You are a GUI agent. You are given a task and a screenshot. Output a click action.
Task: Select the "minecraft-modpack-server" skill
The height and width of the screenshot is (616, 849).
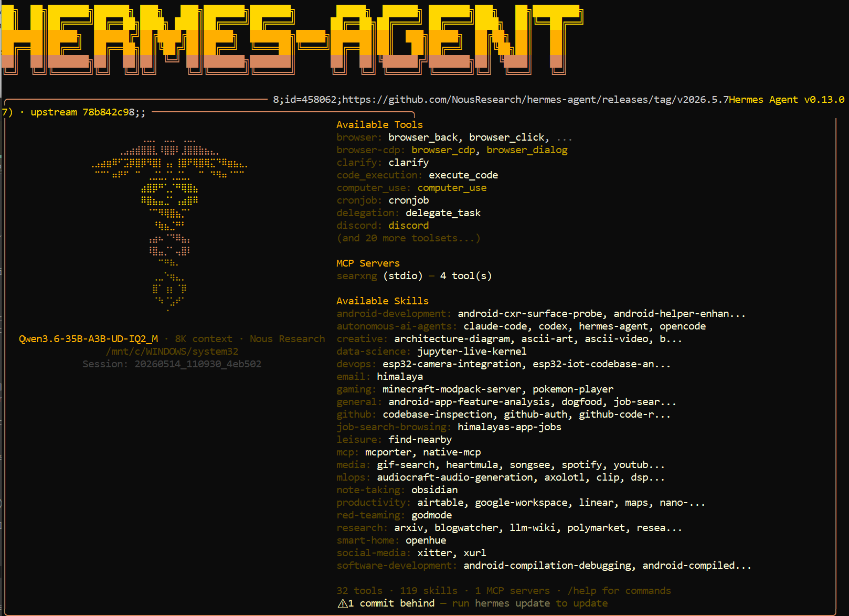coord(452,389)
